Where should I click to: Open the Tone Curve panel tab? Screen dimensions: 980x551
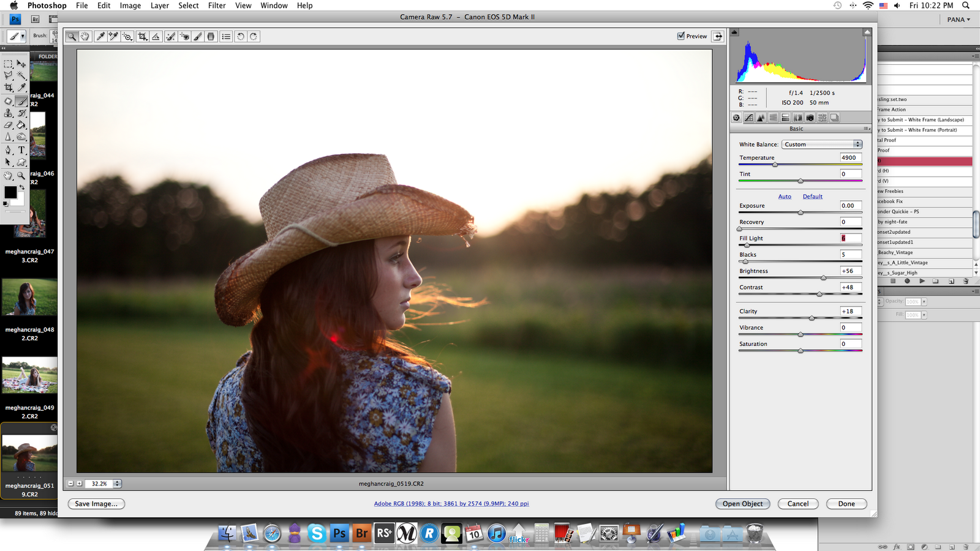pos(748,118)
